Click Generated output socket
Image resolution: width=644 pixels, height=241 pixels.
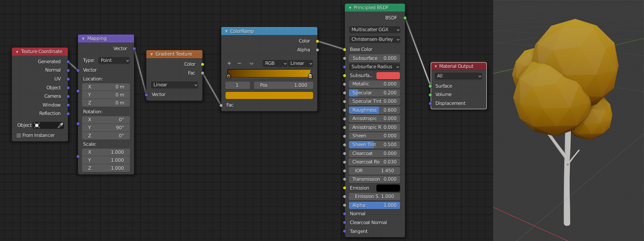[x=68, y=62]
